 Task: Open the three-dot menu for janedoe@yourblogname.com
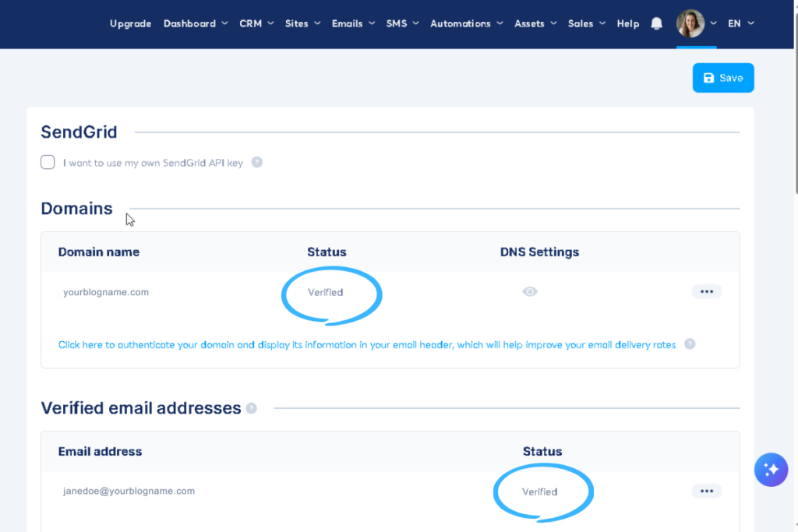coord(707,491)
